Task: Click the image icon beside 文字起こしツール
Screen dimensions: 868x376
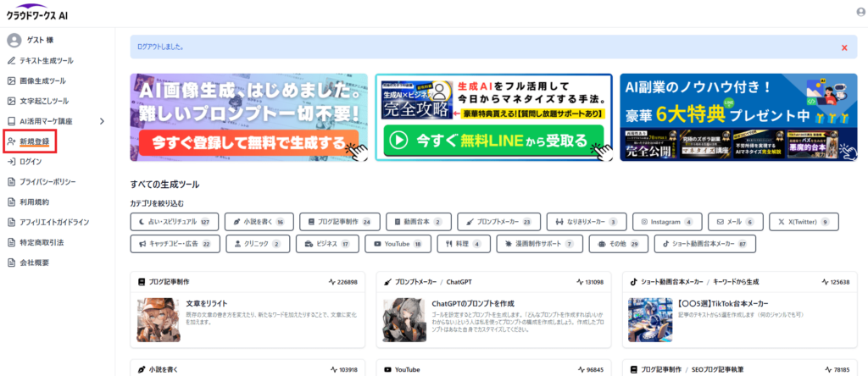Action: (11, 101)
